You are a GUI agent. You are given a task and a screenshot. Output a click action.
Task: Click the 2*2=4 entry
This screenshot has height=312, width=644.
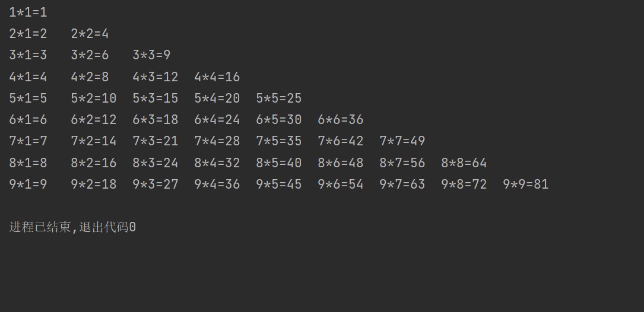[90, 34]
